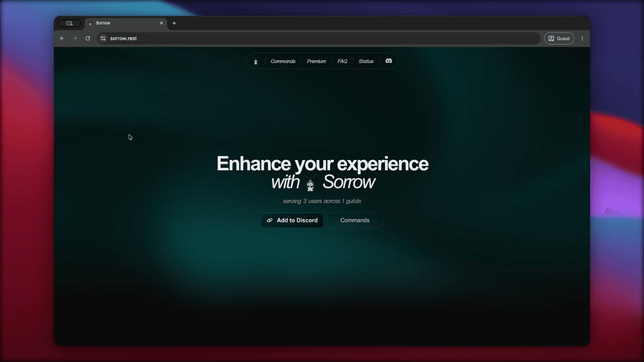Image resolution: width=644 pixels, height=362 pixels.
Task: Open site information icon beside the URL
Action: tap(103, 39)
